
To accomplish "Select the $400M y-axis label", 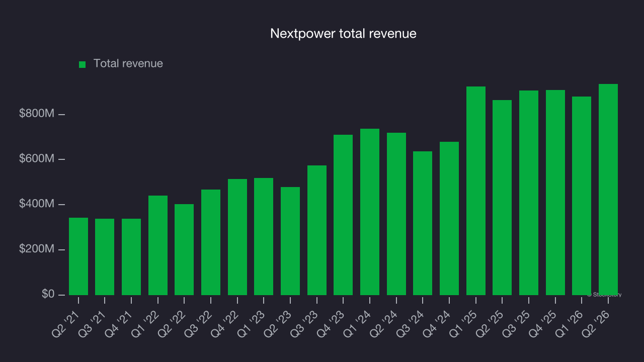I will point(37,204).
